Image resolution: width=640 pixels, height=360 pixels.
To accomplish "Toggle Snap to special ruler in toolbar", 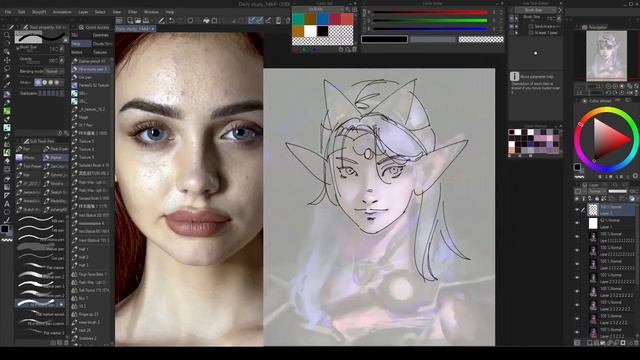I will 259,20.
